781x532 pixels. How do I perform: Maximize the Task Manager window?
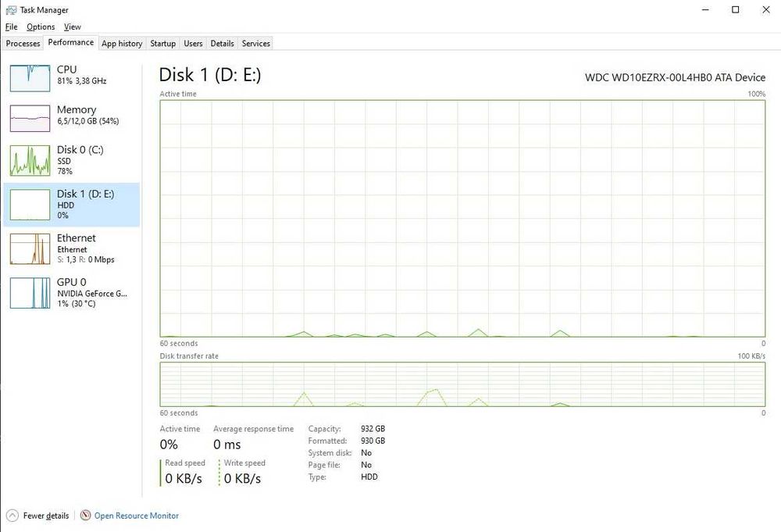click(x=735, y=9)
